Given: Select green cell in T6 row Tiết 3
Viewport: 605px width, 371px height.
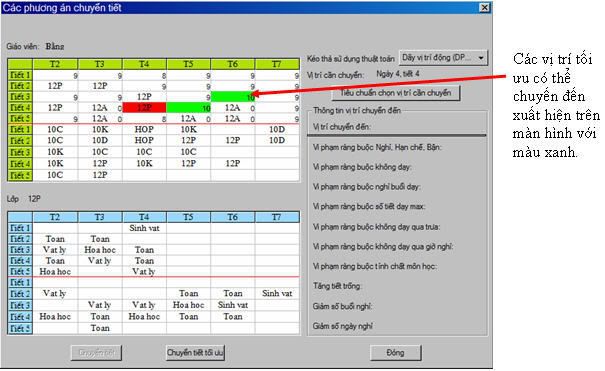Looking at the screenshot, I should point(233,97).
